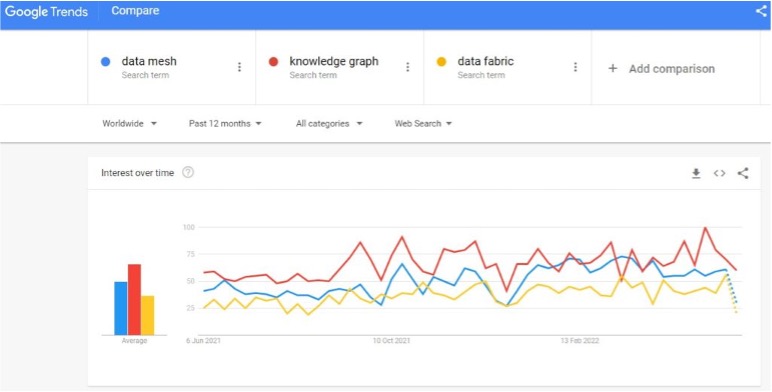Select the Compare header item

135,11
